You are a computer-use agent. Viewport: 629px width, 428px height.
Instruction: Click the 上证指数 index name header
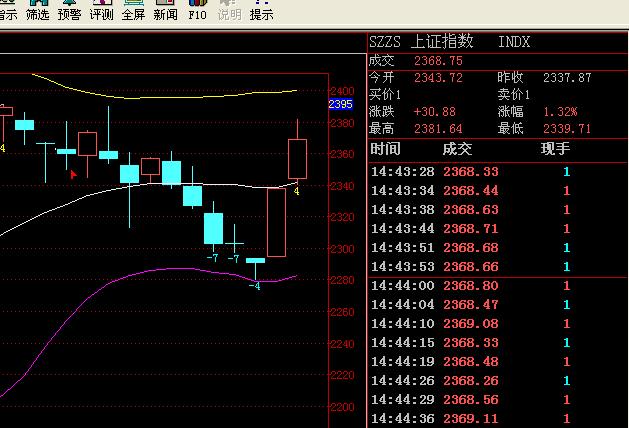point(443,42)
